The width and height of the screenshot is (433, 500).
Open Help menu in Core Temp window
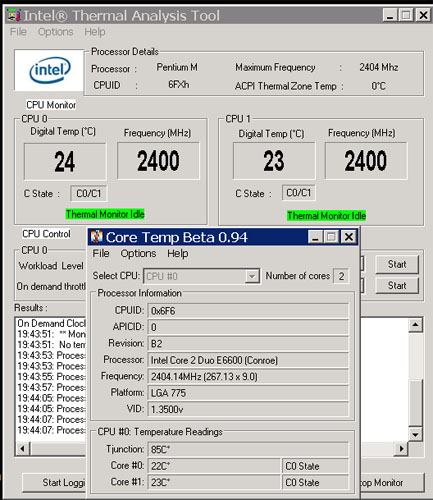pyautogui.click(x=177, y=253)
